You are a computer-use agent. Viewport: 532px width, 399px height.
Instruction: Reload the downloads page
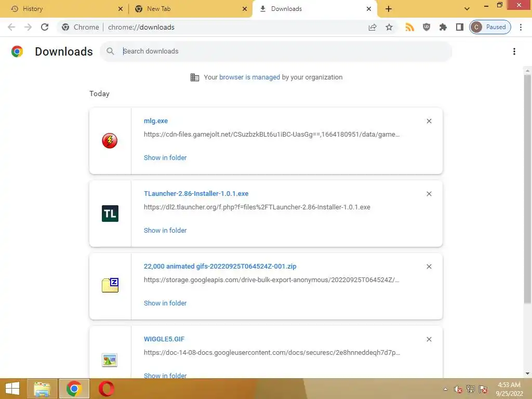pyautogui.click(x=45, y=27)
